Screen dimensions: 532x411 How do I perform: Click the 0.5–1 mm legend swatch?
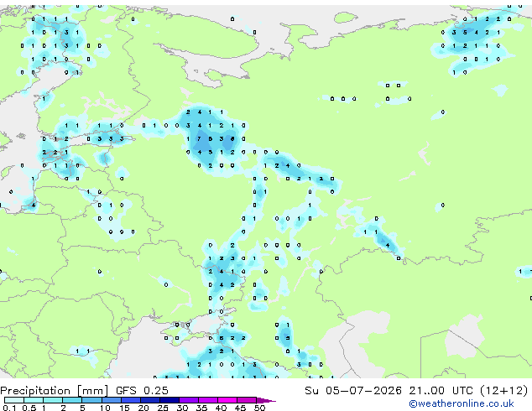[x=34, y=400]
